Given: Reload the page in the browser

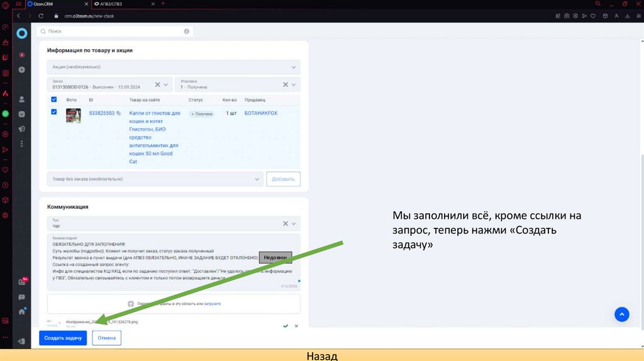Looking at the screenshot, I should (41, 16).
